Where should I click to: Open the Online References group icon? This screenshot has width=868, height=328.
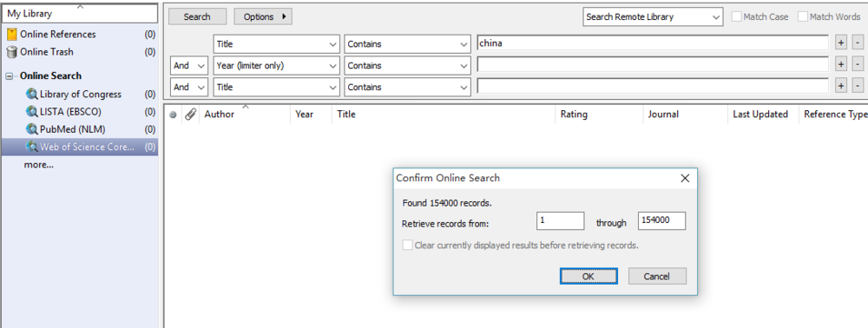point(11,35)
